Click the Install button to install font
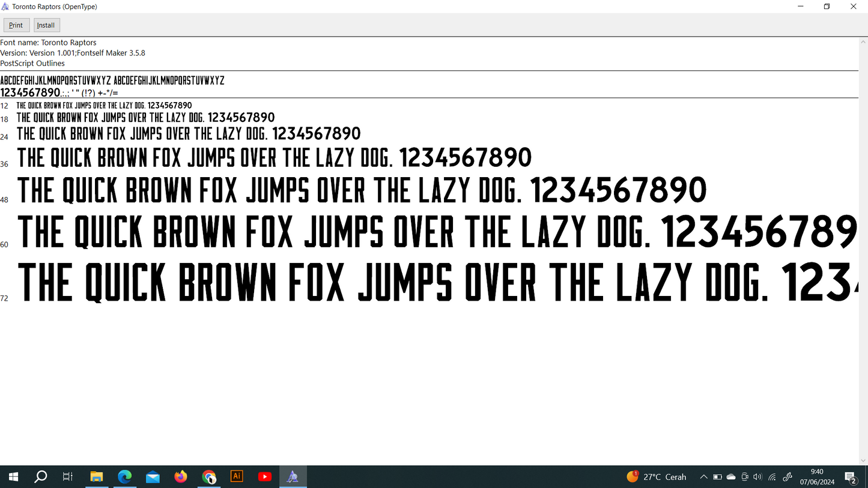This screenshot has height=488, width=868. pyautogui.click(x=46, y=25)
